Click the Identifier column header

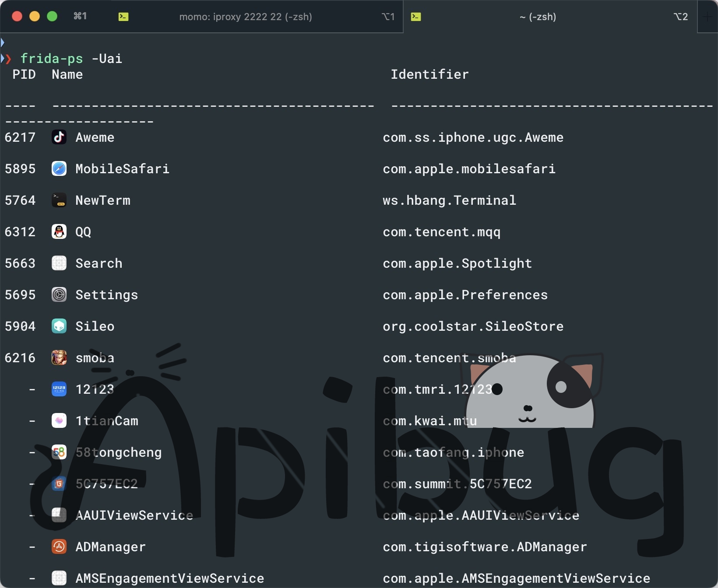[429, 74]
